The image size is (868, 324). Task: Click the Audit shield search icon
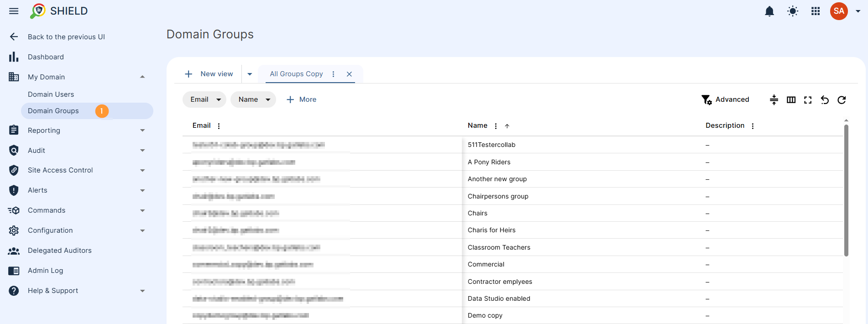[14, 150]
